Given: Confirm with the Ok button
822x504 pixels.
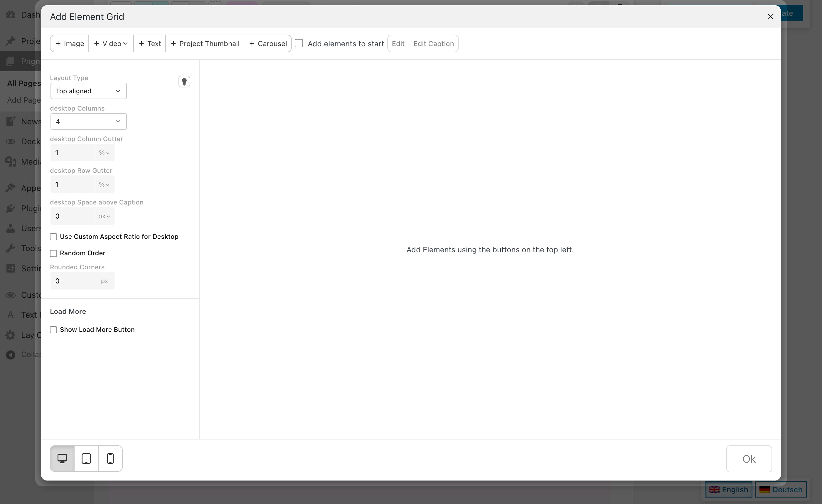Looking at the screenshot, I should [x=749, y=459].
